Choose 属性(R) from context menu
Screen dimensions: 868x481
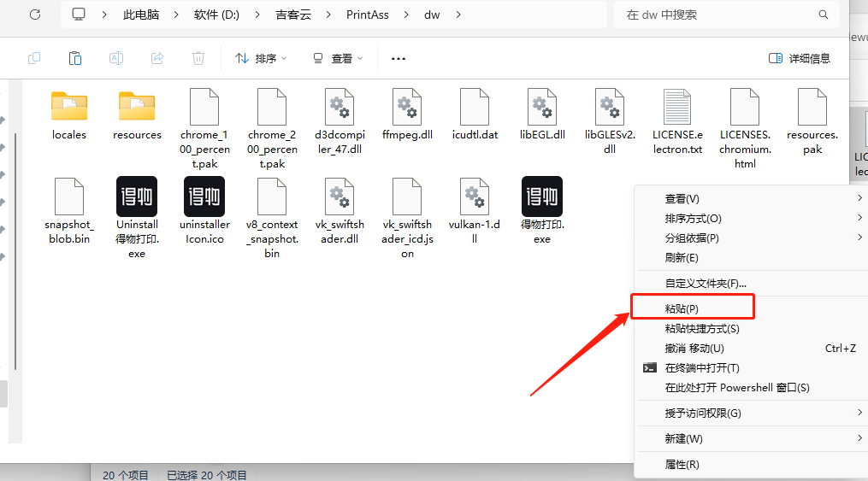pos(752,465)
